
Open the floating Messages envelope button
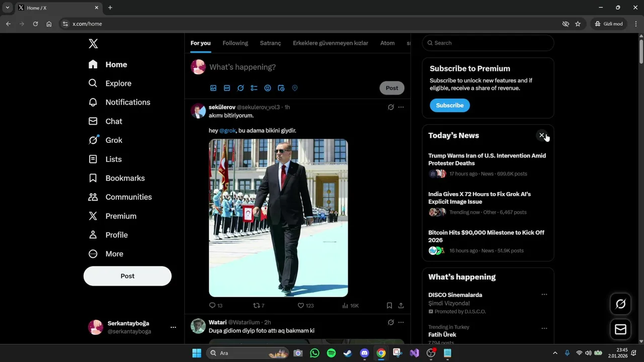621,329
